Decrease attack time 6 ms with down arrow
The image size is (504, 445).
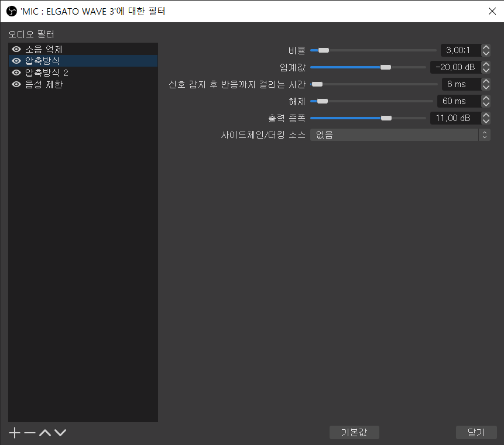click(486, 87)
